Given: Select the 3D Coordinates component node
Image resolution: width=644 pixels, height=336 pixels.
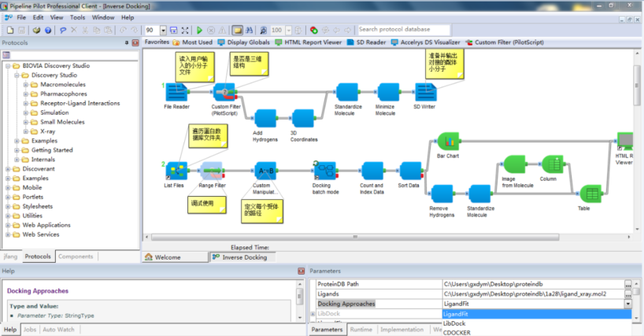Looking at the screenshot, I should coord(303,119).
